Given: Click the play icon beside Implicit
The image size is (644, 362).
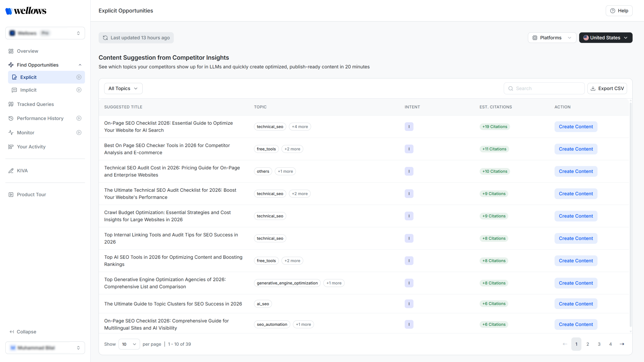Looking at the screenshot, I should [x=79, y=90].
